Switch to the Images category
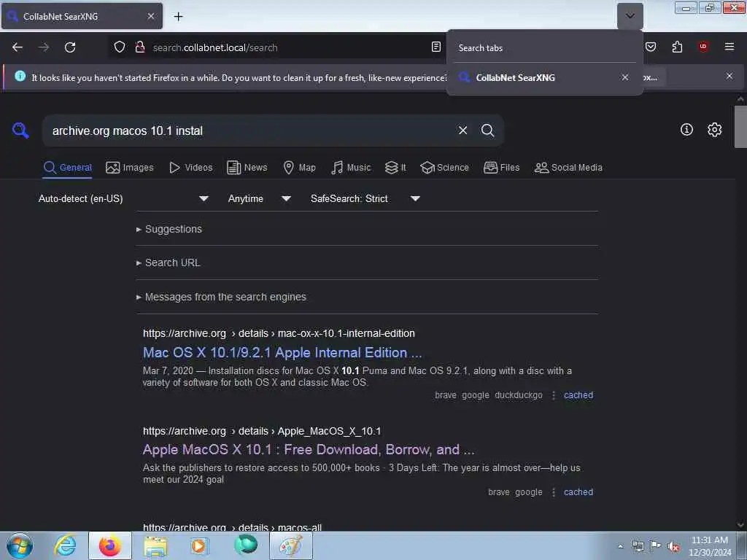The height and width of the screenshot is (560, 747). coord(130,168)
